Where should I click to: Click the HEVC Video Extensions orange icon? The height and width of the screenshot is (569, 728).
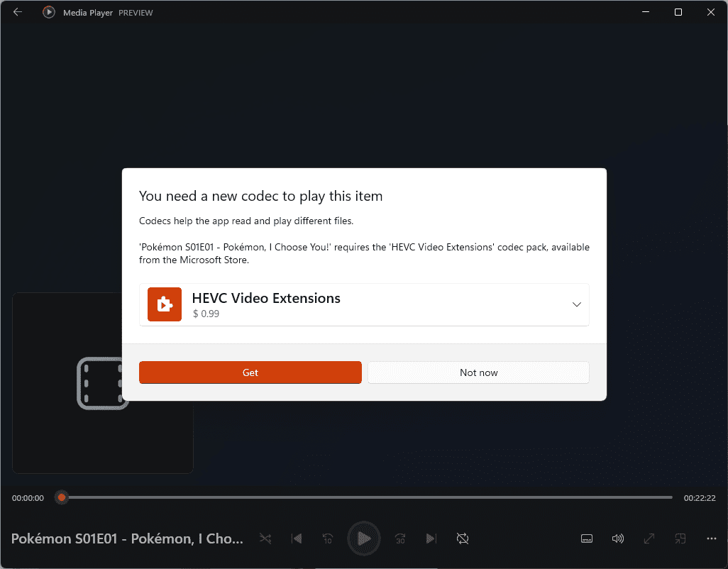tap(165, 304)
